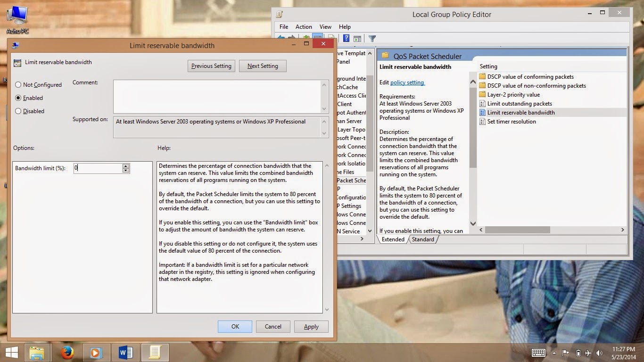Focus the Bandwidth limit (%) field
Screen dimensions: 644x362
point(98,168)
